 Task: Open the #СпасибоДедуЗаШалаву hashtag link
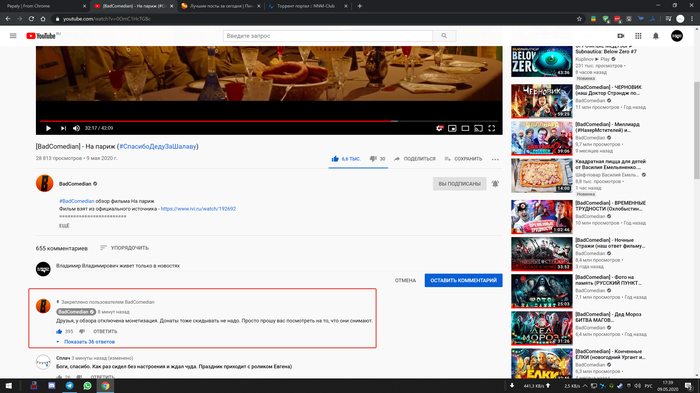158,146
